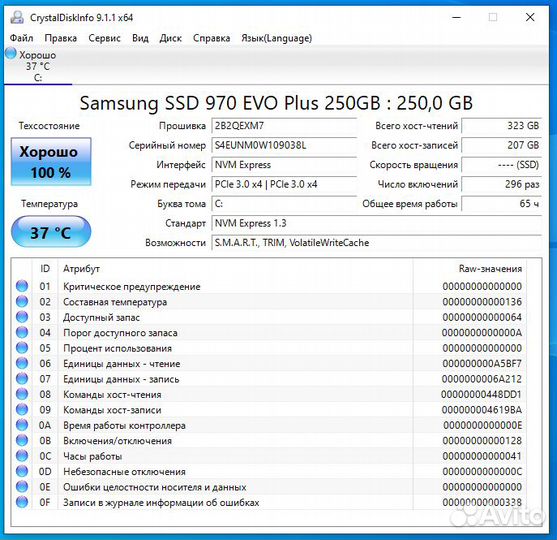Image resolution: width=557 pixels, height=540 pixels.
Task: Click status orb for attribute 0C Часы работы
Action: 22,456
